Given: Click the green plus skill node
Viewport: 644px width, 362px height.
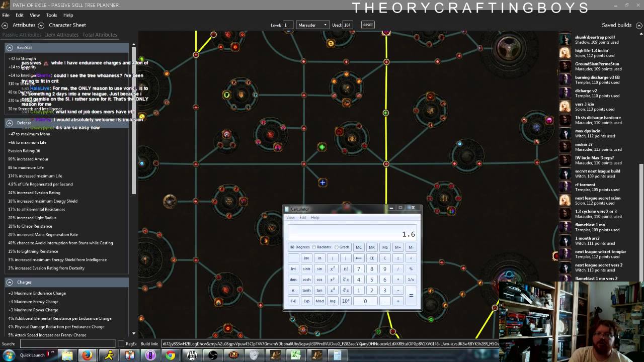Looking at the screenshot, I should (322, 147).
